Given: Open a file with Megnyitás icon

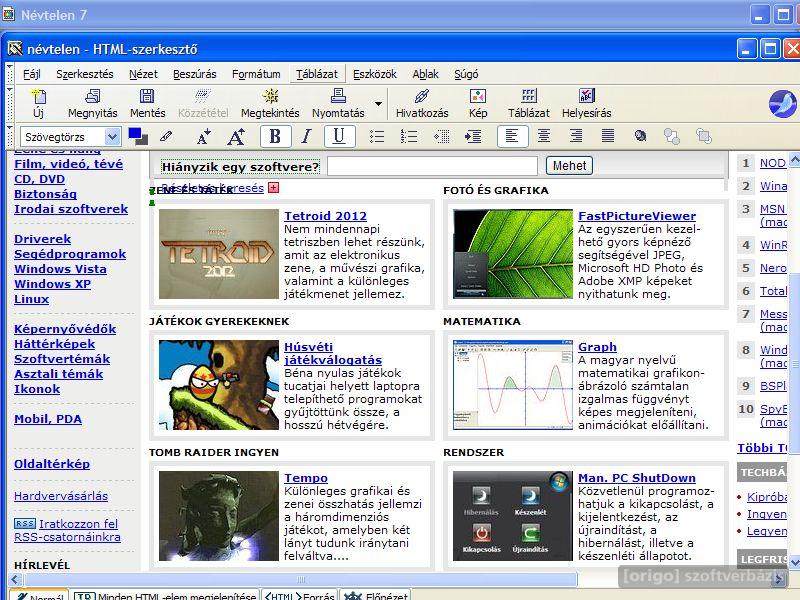Looking at the screenshot, I should click(92, 104).
